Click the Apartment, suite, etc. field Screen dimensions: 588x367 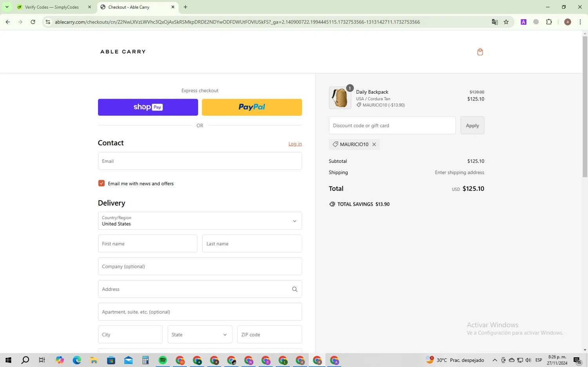click(200, 312)
